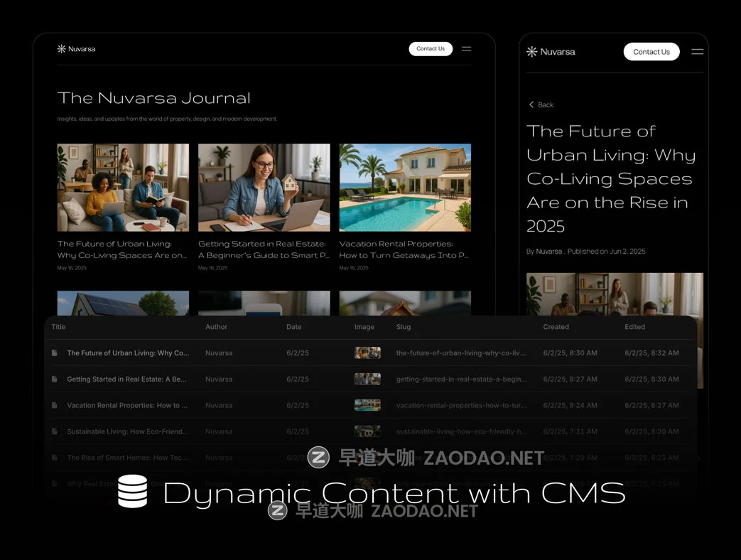
Task: Open 'Vacation Rental Properties' card title
Action: [x=404, y=249]
